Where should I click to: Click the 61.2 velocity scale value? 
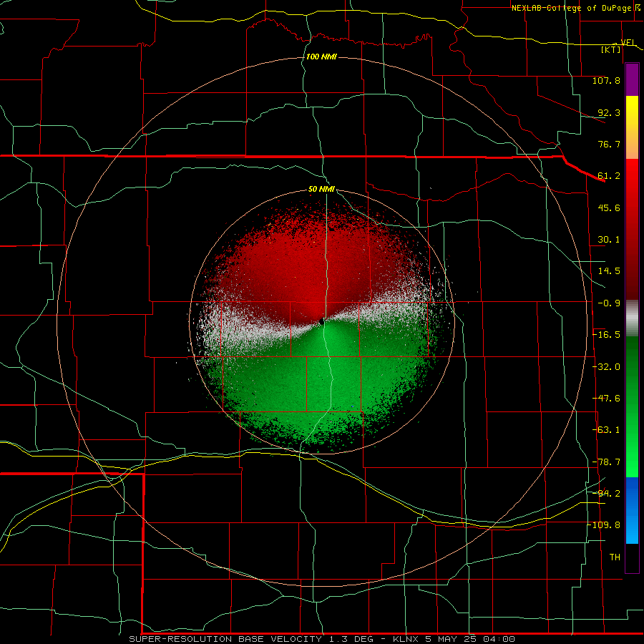coord(608,176)
